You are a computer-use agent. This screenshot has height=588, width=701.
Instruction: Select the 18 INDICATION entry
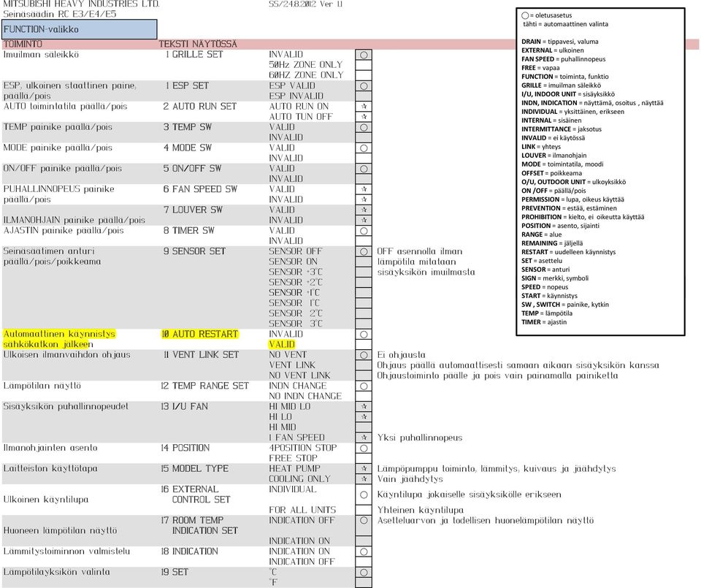190,551
